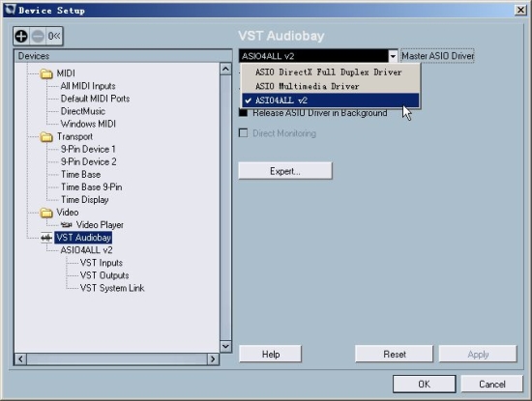Choose ASIO DirectX Full Duplex Driver
This screenshot has width=532, height=401.
pyautogui.click(x=331, y=72)
